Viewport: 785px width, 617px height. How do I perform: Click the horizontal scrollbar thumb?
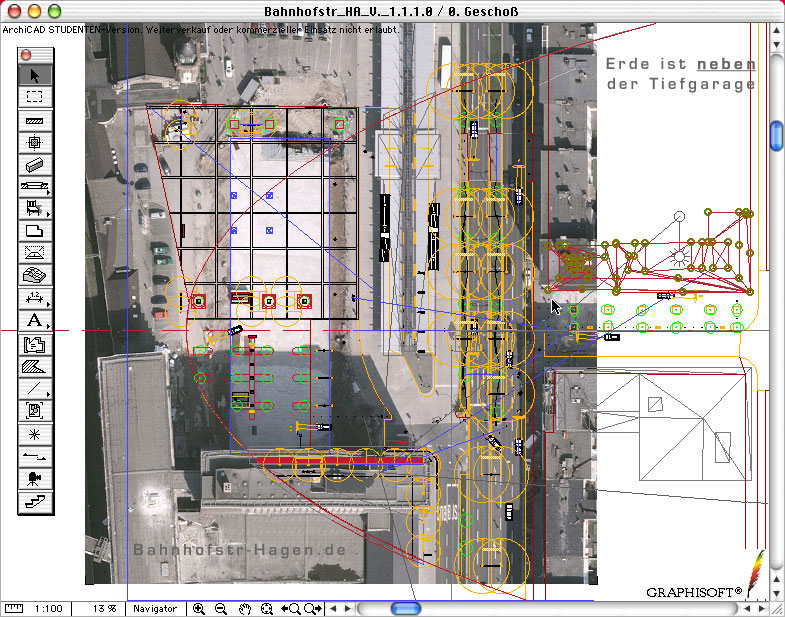[x=405, y=608]
